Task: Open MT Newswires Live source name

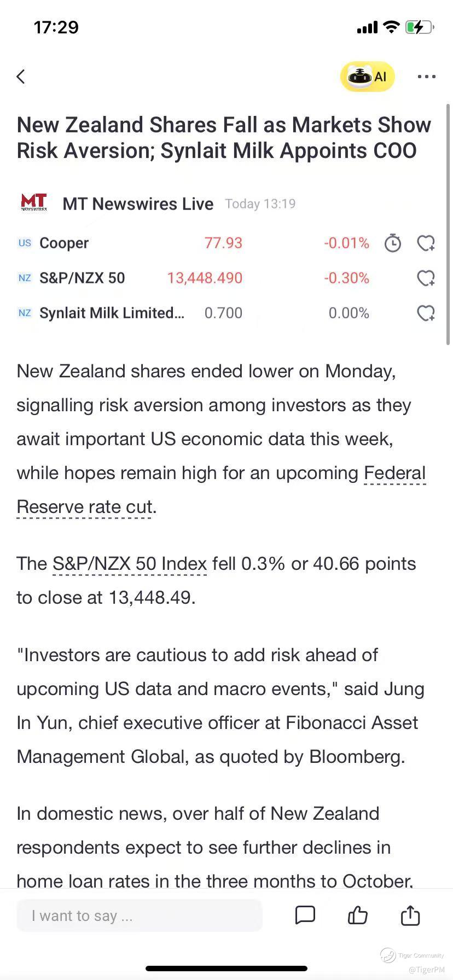Action: pyautogui.click(x=138, y=204)
